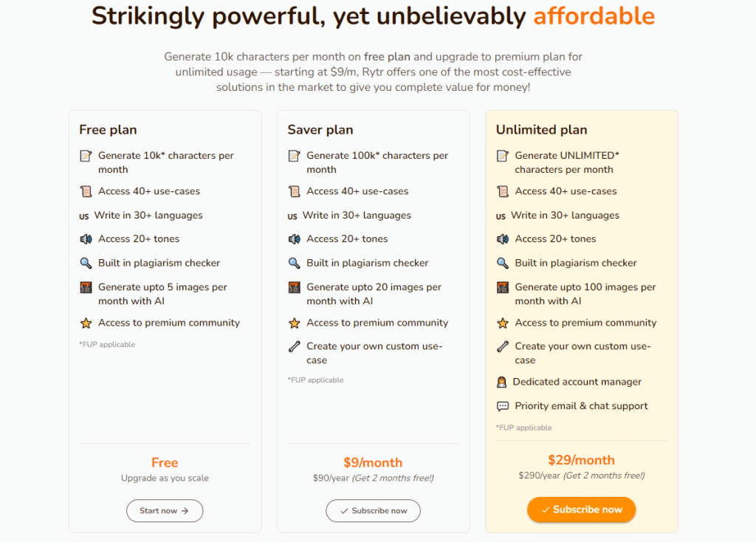This screenshot has width=756, height=542.
Task: Click the wrench icon in Saver plan custom use-case
Action: pos(294,347)
